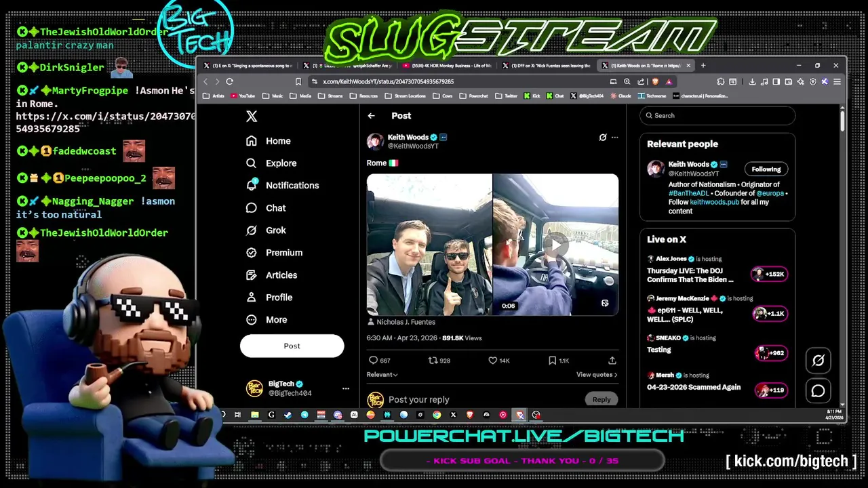Open the browser downloads icon
Viewport: 868px width, 488px height.
tap(752, 81)
